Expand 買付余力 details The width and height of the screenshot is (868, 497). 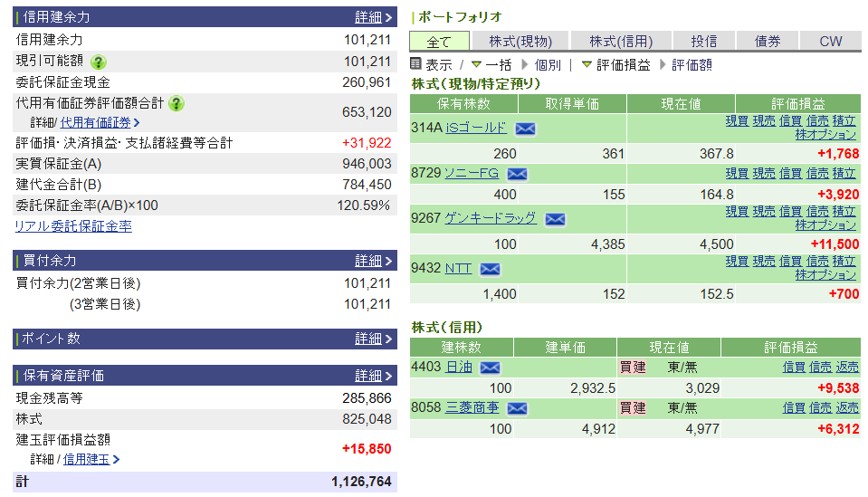point(374,261)
